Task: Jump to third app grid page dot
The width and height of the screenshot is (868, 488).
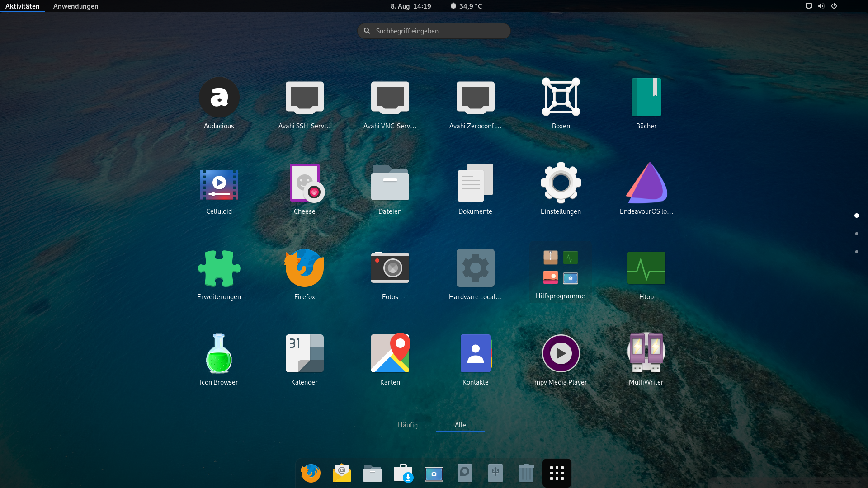Action: pos(856,252)
